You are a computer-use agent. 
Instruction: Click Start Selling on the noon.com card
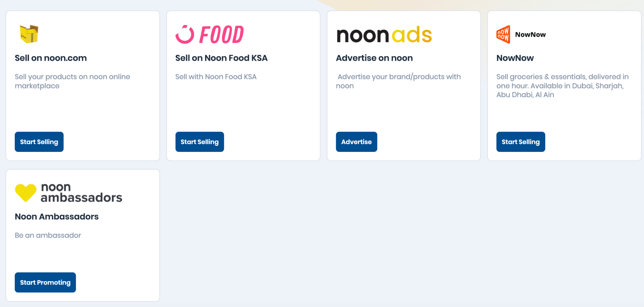coord(39,142)
